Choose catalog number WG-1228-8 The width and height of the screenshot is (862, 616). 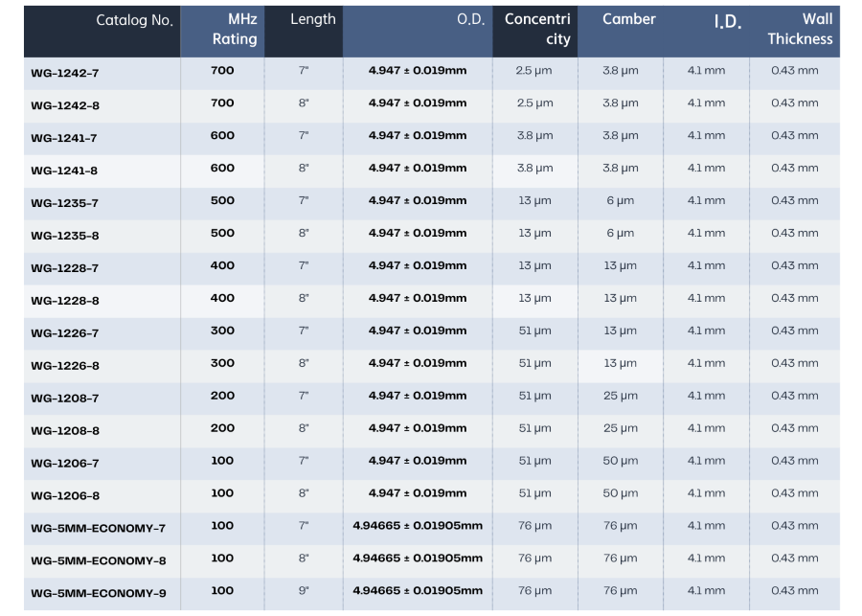pyautogui.click(x=65, y=301)
